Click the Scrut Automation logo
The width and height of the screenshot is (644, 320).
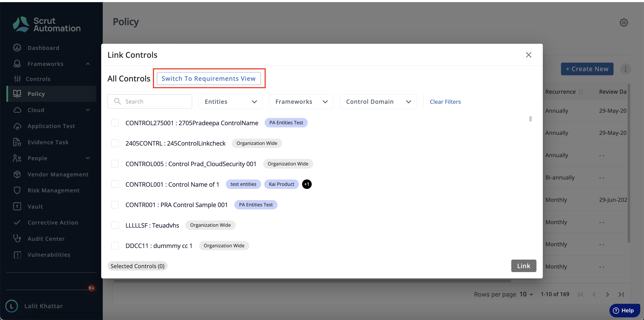pyautogui.click(x=46, y=24)
